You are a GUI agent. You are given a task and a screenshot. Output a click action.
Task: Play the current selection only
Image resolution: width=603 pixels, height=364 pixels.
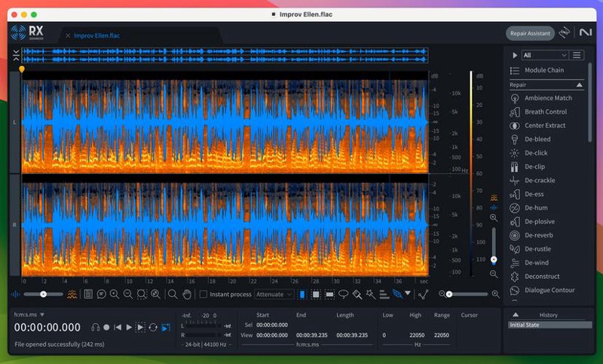tap(140, 328)
